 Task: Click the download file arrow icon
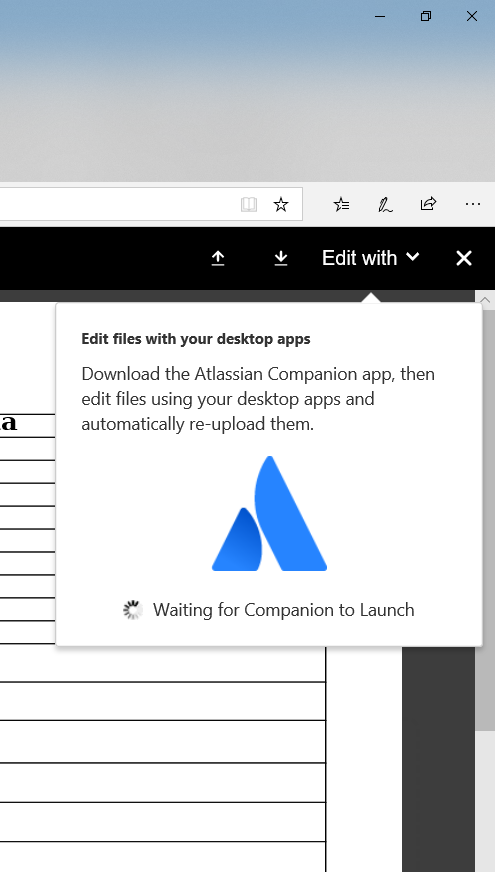(281, 258)
